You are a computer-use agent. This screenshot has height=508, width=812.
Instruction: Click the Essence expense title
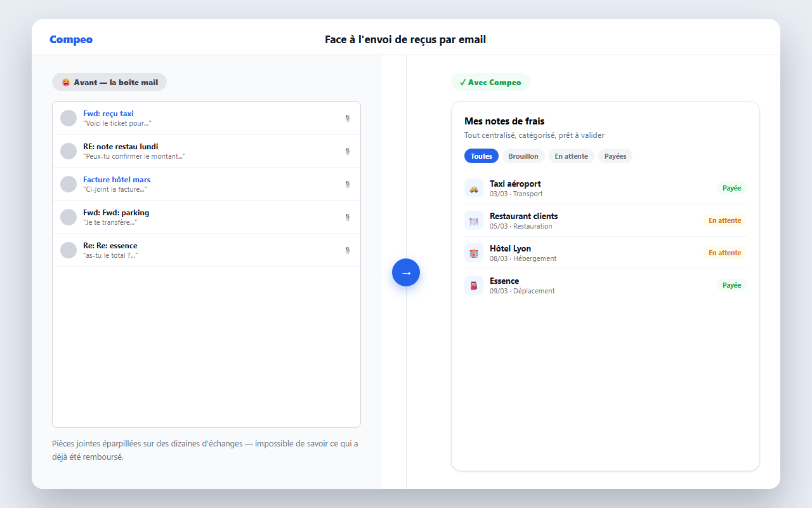[504, 281]
